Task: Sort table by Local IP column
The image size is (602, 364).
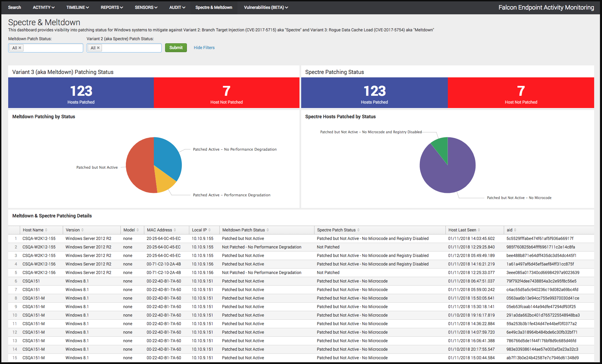Action: click(x=201, y=230)
